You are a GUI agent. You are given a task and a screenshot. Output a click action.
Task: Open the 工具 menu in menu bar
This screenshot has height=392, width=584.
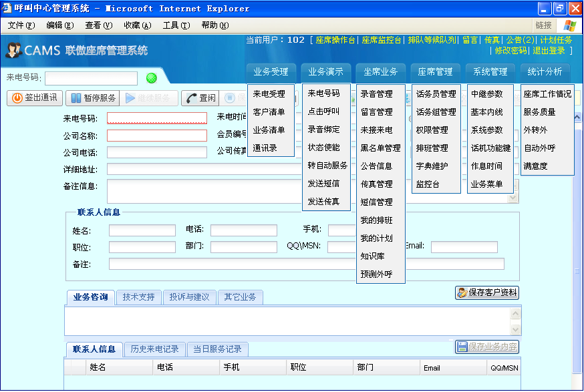(176, 25)
